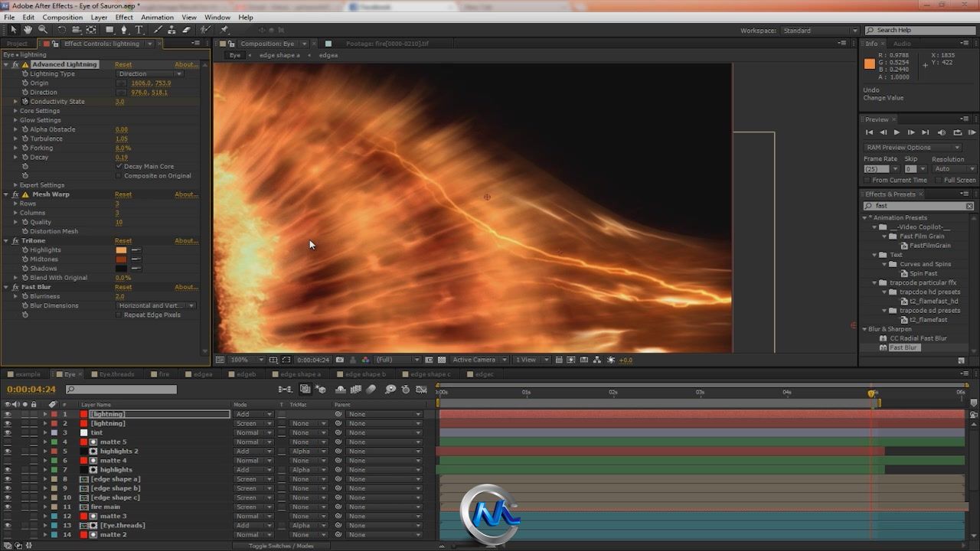Enable Composite on Original checkbox
Screen dimensions: 980x551
pos(119,175)
